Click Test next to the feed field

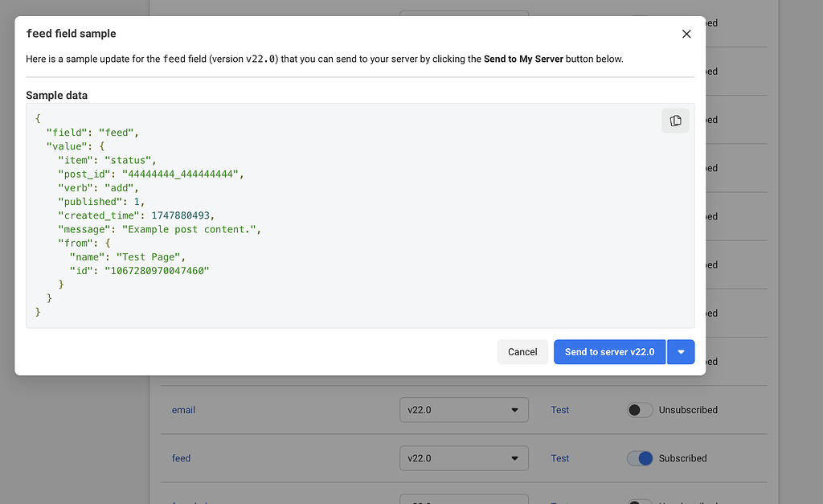click(x=559, y=458)
